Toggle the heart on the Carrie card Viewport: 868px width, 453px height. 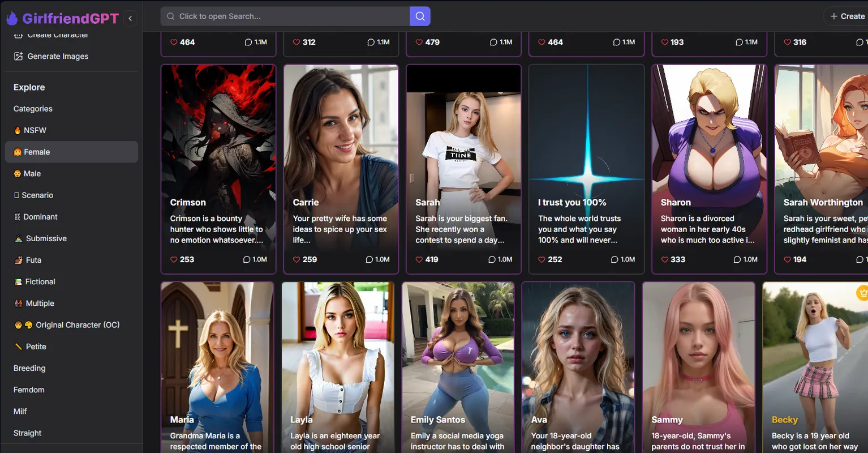pos(297,259)
